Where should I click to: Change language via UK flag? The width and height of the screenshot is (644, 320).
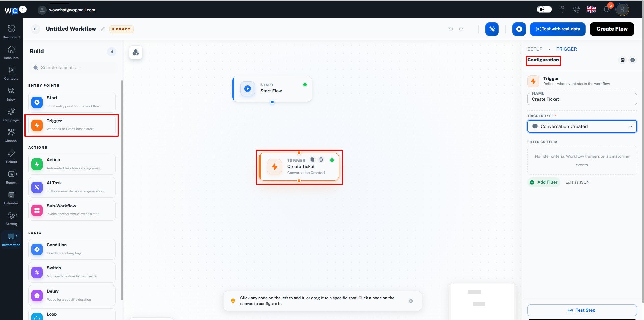pos(591,9)
